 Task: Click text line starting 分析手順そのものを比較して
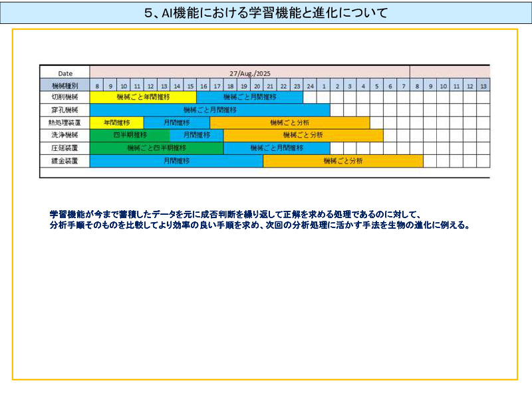click(259, 225)
